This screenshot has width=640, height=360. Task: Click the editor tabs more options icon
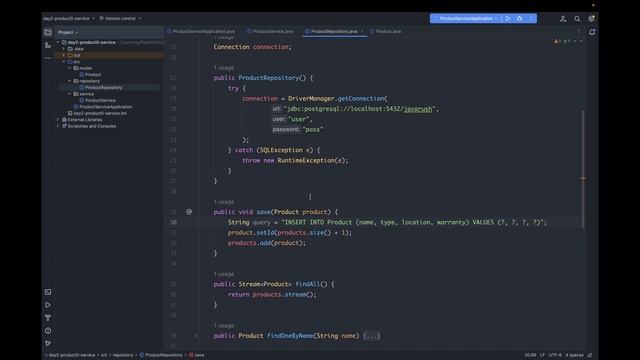tap(578, 31)
